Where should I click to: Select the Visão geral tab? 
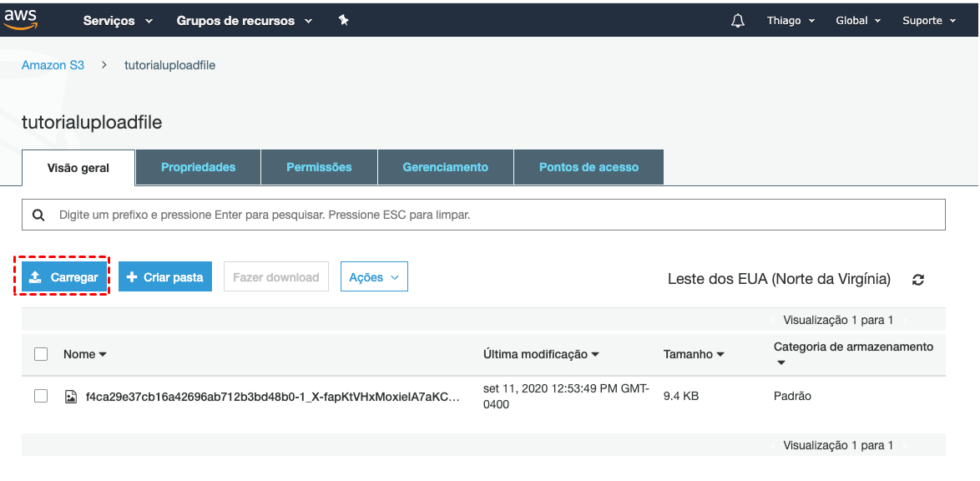(78, 168)
